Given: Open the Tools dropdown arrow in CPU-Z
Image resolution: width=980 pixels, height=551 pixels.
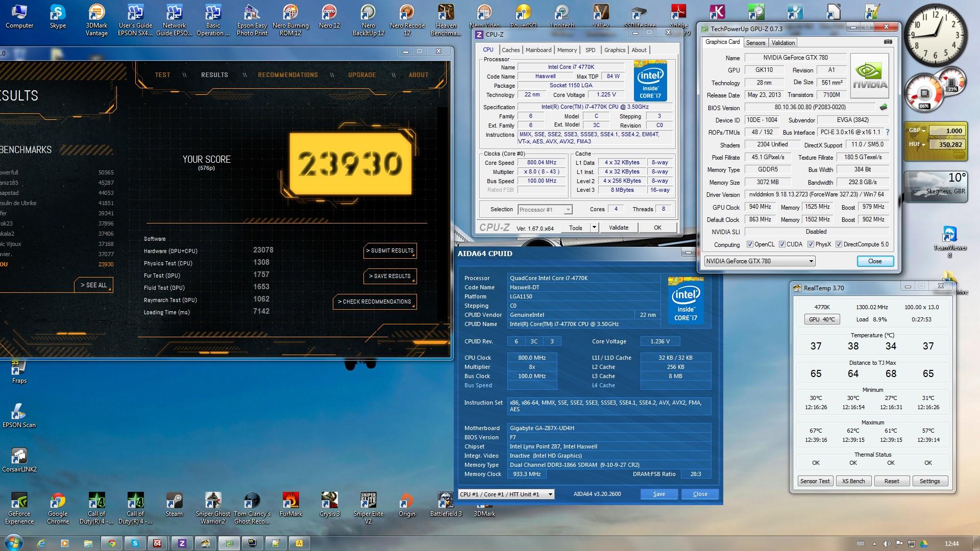Looking at the screenshot, I should point(594,228).
